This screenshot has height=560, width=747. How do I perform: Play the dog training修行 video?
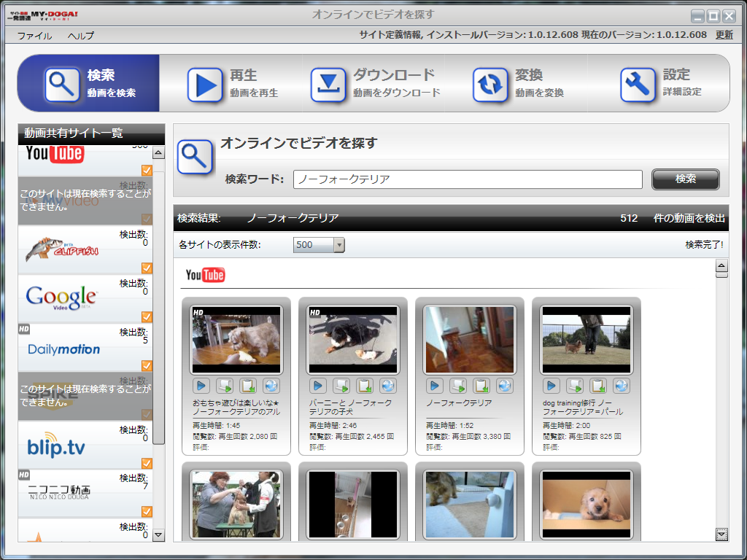pyautogui.click(x=551, y=385)
